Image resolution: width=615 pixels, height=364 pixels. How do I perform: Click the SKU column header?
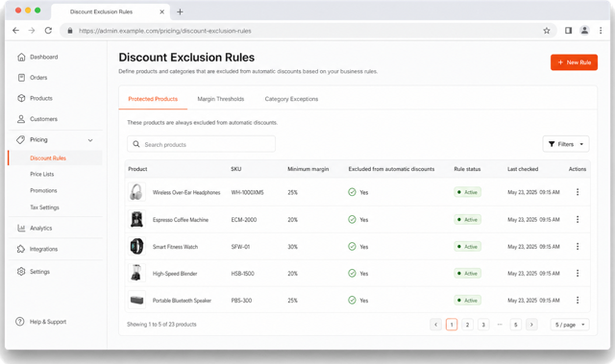236,169
